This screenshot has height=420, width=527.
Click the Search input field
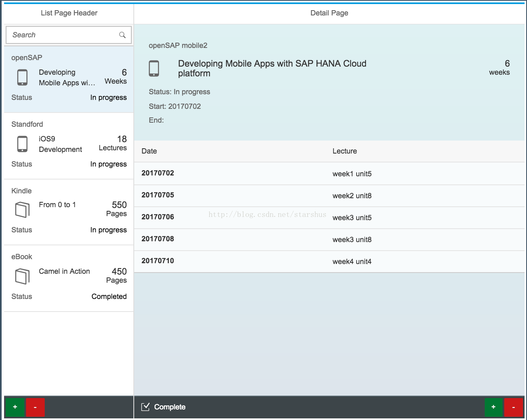click(68, 35)
